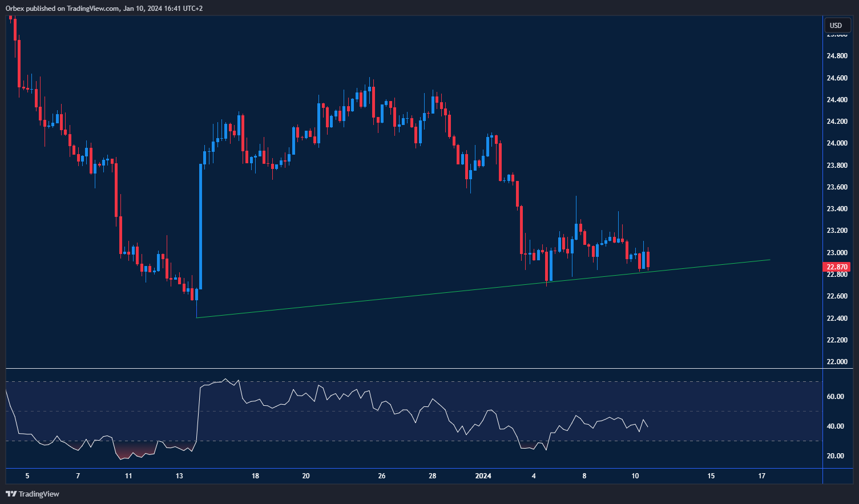Image resolution: width=859 pixels, height=504 pixels.
Task: Click the 2024 label on time axis
Action: tap(483, 476)
